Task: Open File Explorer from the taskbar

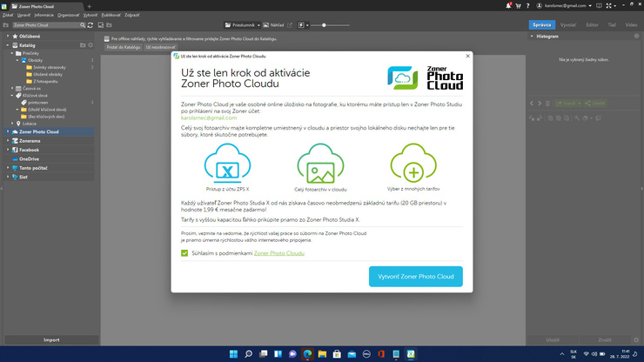Action: [322, 354]
